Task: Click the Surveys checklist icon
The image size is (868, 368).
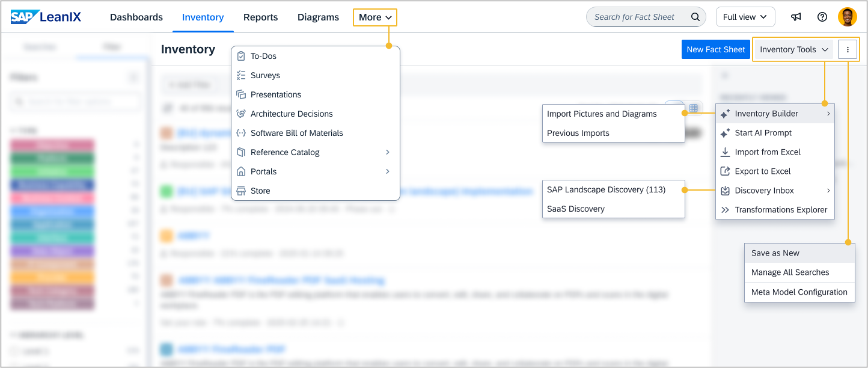Action: (x=241, y=75)
